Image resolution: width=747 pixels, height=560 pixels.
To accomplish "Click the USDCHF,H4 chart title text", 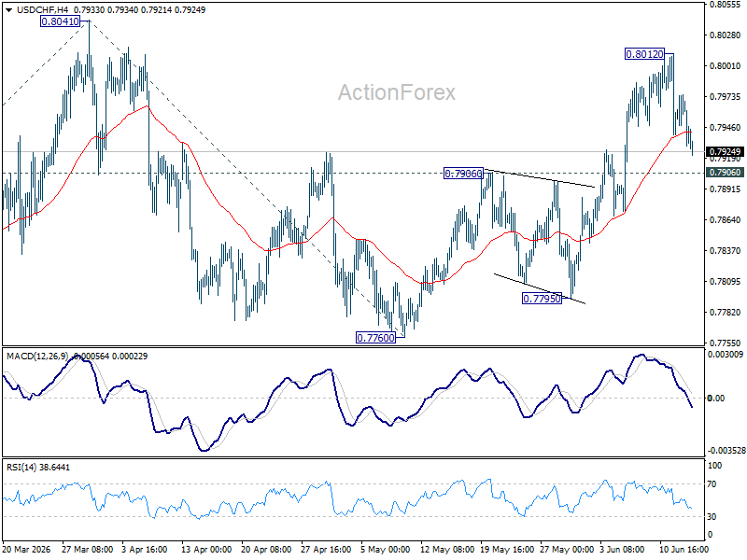I will (42, 10).
